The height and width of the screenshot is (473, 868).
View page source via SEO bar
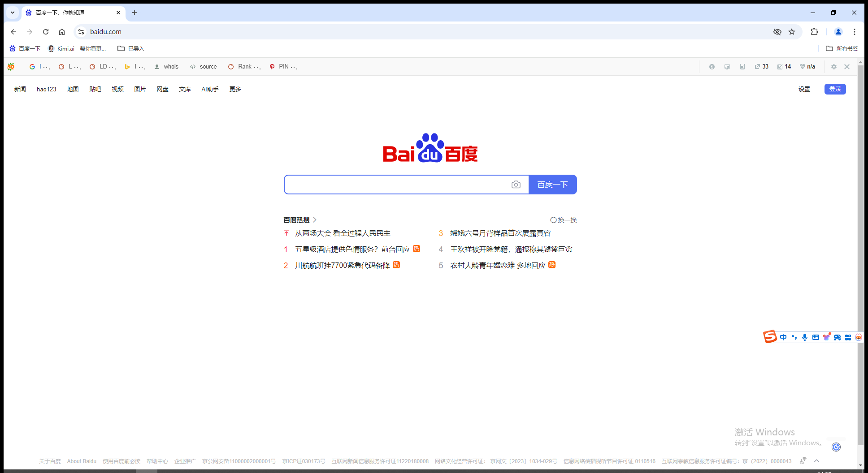(203, 67)
